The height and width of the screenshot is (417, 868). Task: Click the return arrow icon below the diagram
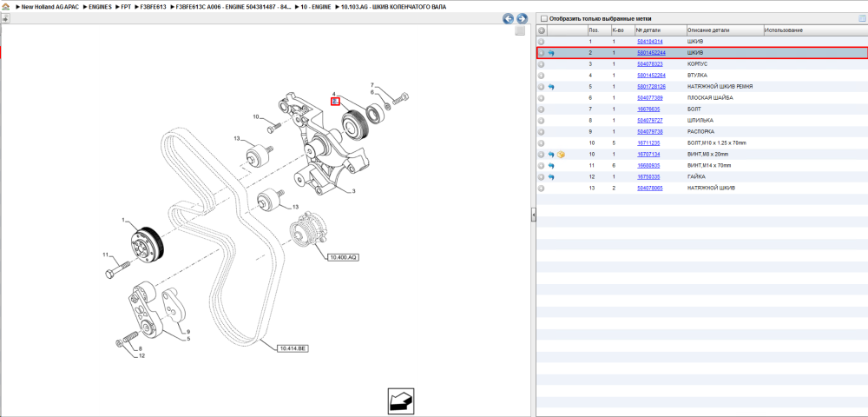(x=400, y=401)
